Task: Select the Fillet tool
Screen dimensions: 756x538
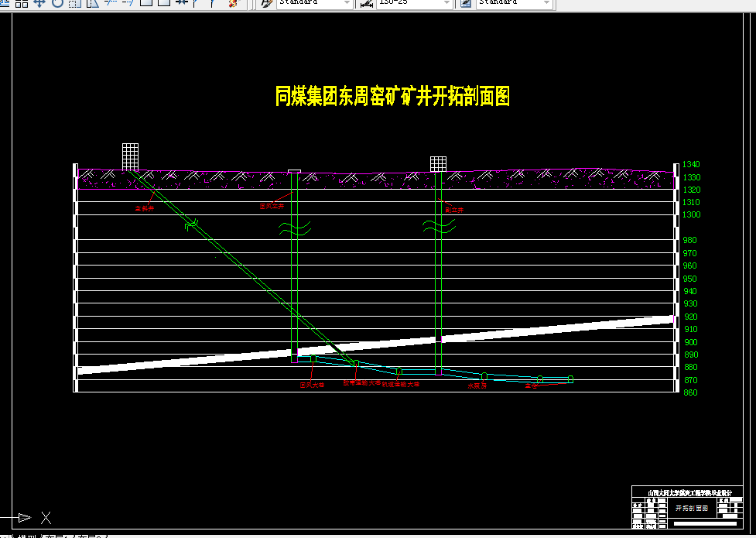Action: click(213, 3)
